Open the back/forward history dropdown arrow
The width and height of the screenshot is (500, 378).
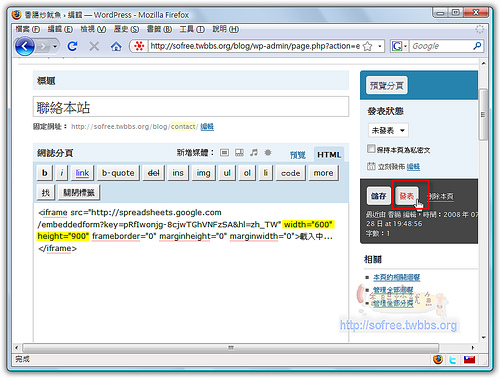[x=55, y=46]
